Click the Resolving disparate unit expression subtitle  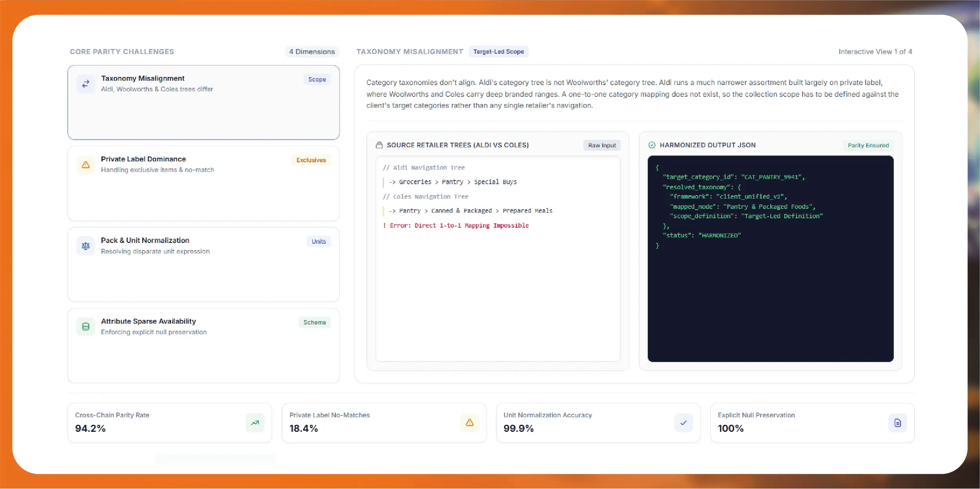pyautogui.click(x=155, y=252)
